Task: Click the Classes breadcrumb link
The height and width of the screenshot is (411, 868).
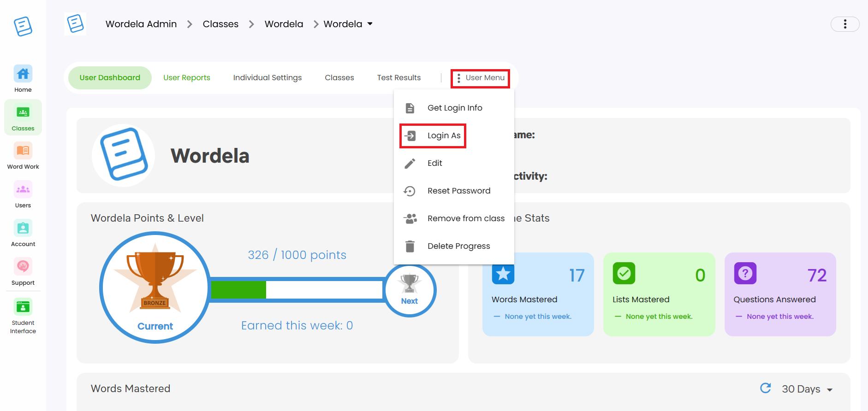Action: click(220, 24)
